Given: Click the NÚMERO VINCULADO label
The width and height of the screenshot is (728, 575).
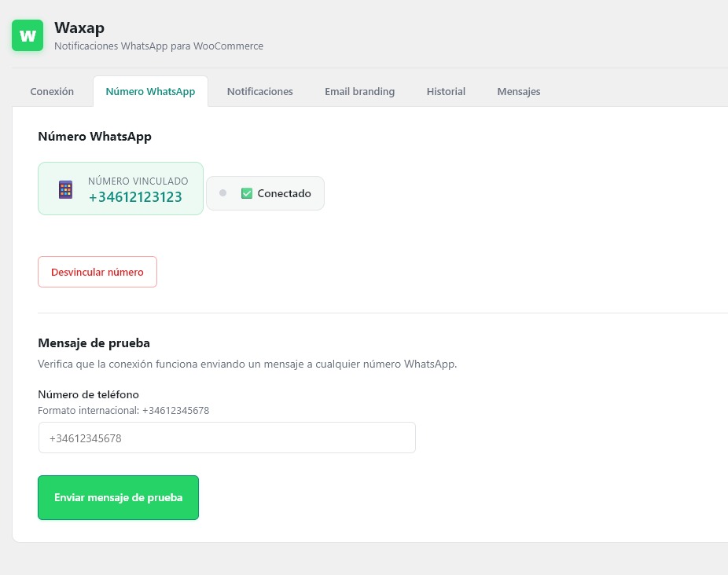Looking at the screenshot, I should 138,181.
